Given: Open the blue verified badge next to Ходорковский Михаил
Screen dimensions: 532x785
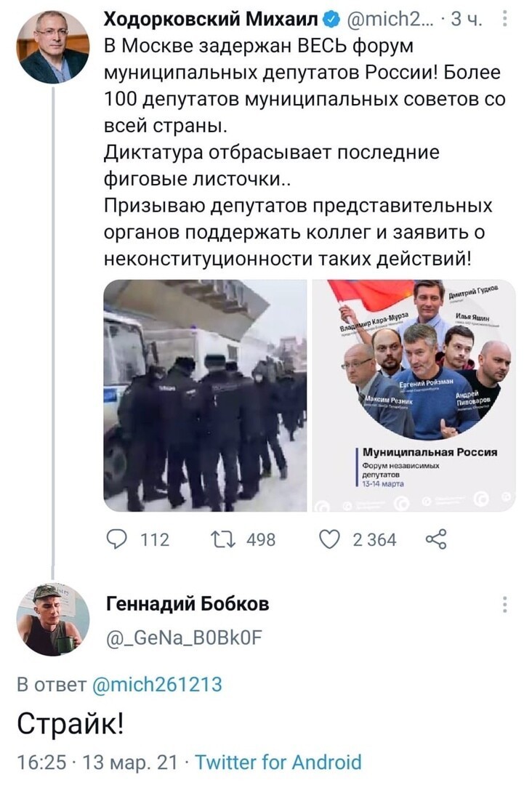Looking at the screenshot, I should pos(332,20).
